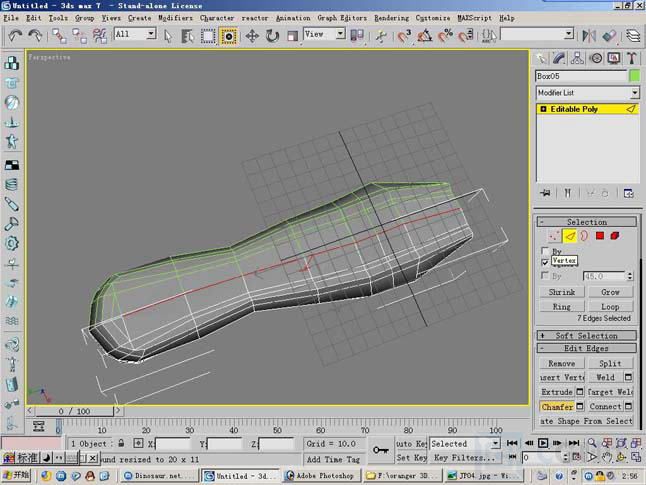Click the Rectangular Selection Region icon

(x=208, y=36)
